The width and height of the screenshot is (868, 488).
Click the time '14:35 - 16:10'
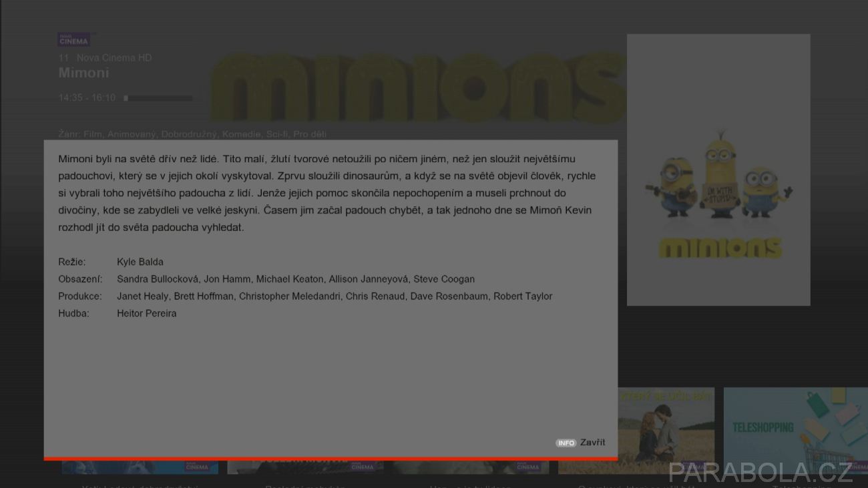click(87, 98)
